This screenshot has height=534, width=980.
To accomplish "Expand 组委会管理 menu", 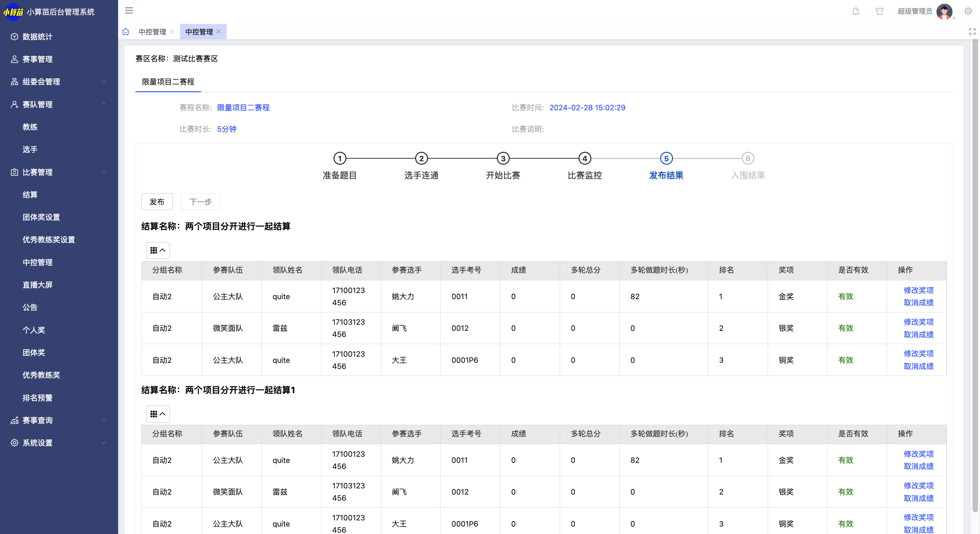I will pos(59,82).
